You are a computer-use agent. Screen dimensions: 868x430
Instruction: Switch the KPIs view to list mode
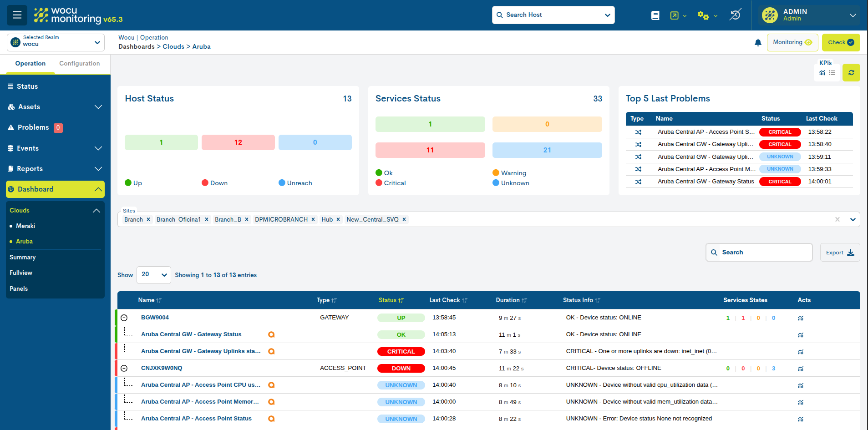832,73
